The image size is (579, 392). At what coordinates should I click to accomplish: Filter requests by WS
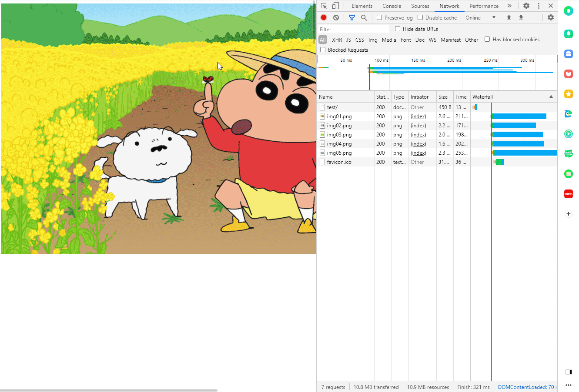coord(432,40)
